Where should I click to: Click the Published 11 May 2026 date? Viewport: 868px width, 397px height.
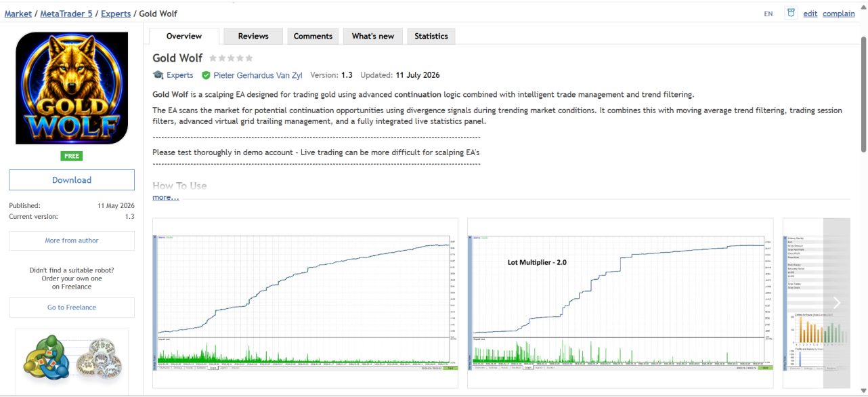tap(116, 205)
